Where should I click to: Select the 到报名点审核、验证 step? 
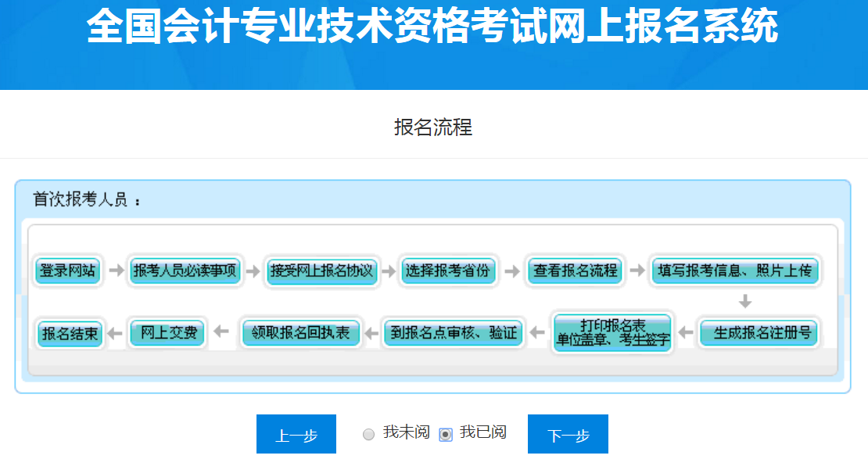tap(454, 332)
